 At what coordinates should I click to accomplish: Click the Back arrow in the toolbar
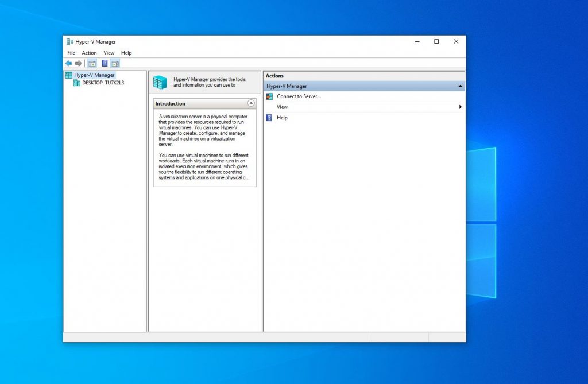coord(69,63)
